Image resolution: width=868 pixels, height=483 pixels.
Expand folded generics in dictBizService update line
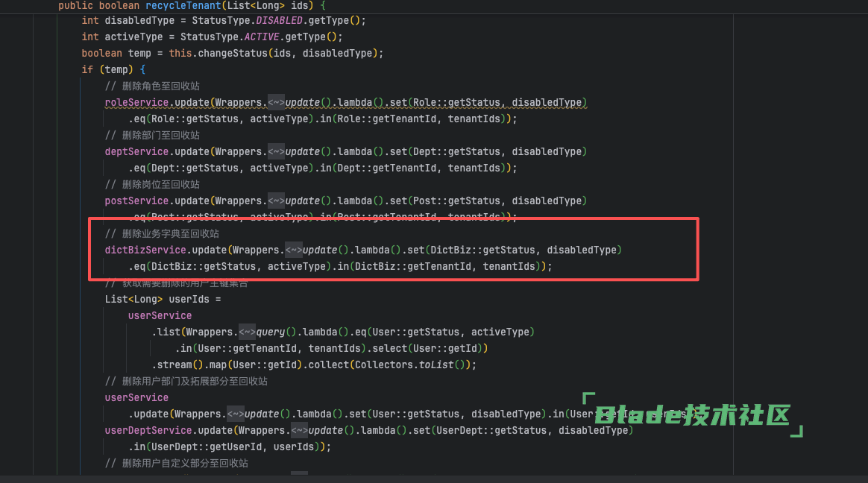pyautogui.click(x=293, y=250)
